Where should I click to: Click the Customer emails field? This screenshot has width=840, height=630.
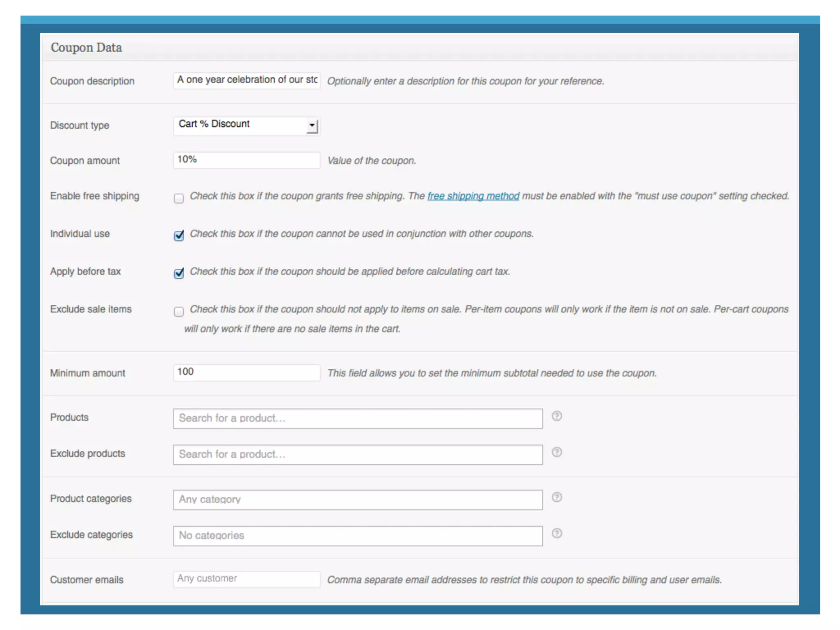(247, 579)
